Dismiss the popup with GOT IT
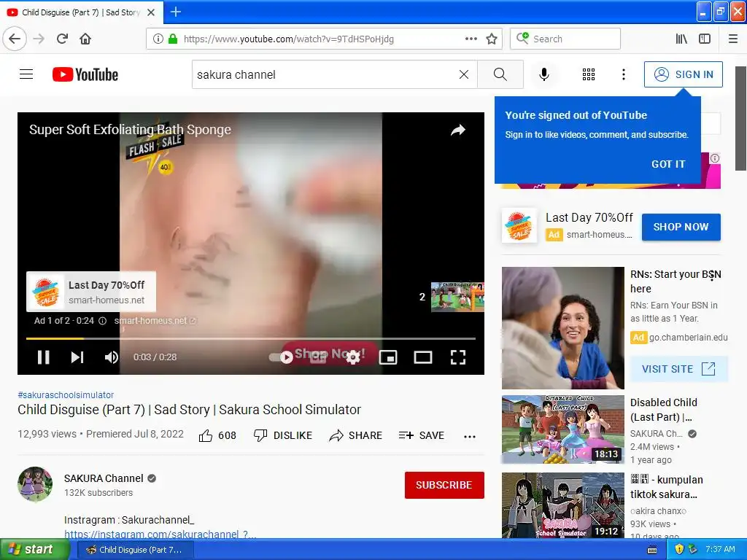Image resolution: width=747 pixels, height=560 pixels. pyautogui.click(x=668, y=164)
